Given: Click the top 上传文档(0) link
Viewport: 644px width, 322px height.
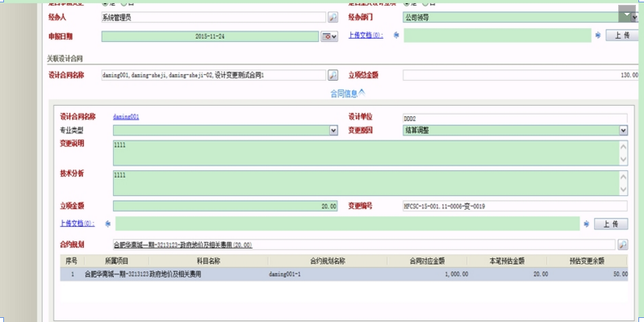Looking at the screenshot, I should (x=366, y=36).
